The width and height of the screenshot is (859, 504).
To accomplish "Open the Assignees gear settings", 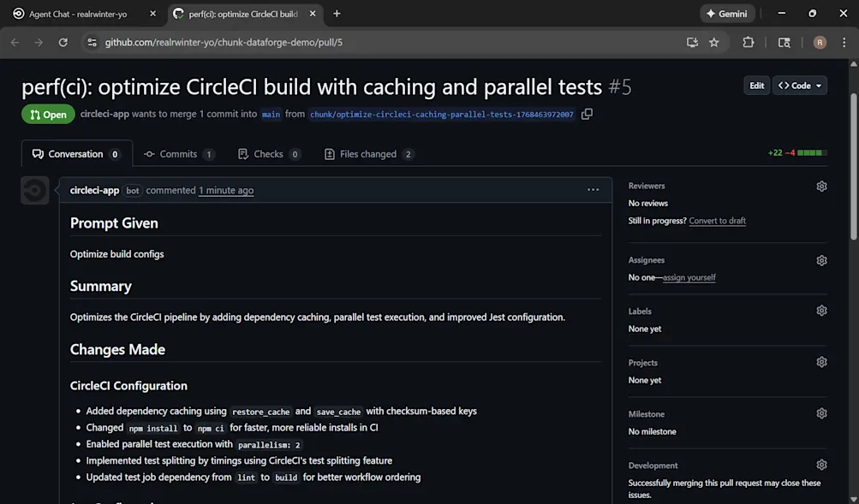I will tap(821, 260).
